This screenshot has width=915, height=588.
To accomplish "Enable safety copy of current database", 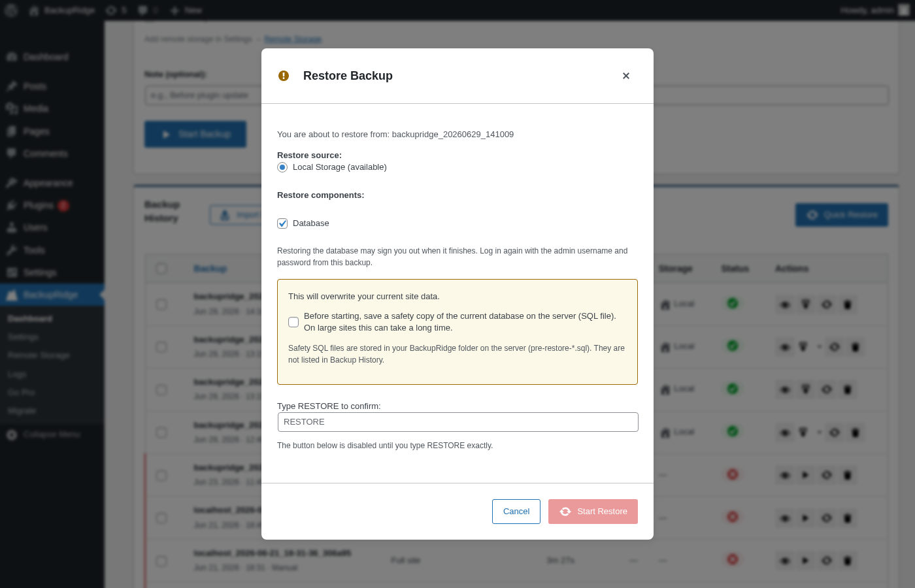I will [293, 322].
